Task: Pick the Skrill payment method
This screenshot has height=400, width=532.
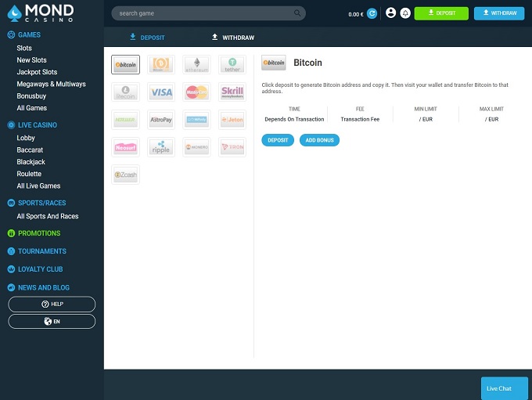Action: tap(232, 92)
